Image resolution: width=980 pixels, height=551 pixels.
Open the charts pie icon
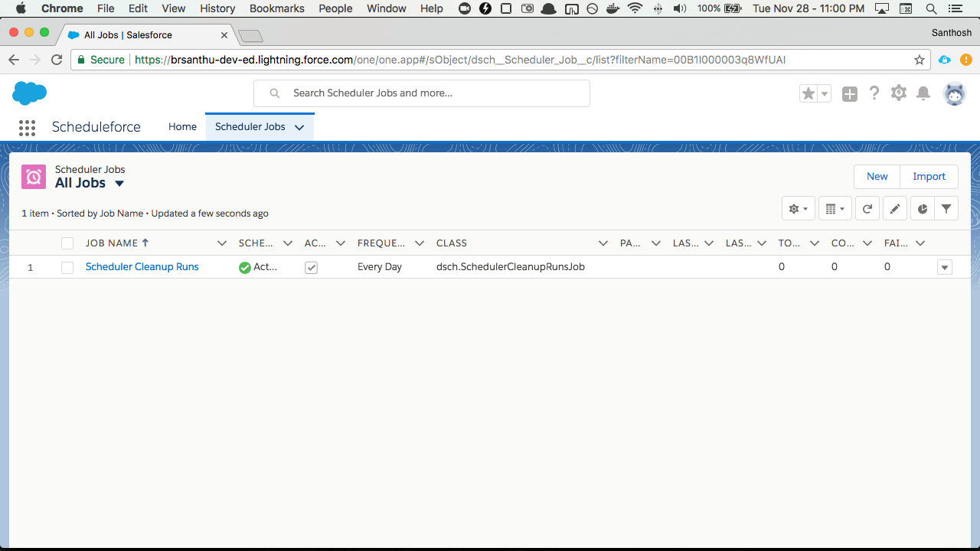pyautogui.click(x=923, y=209)
